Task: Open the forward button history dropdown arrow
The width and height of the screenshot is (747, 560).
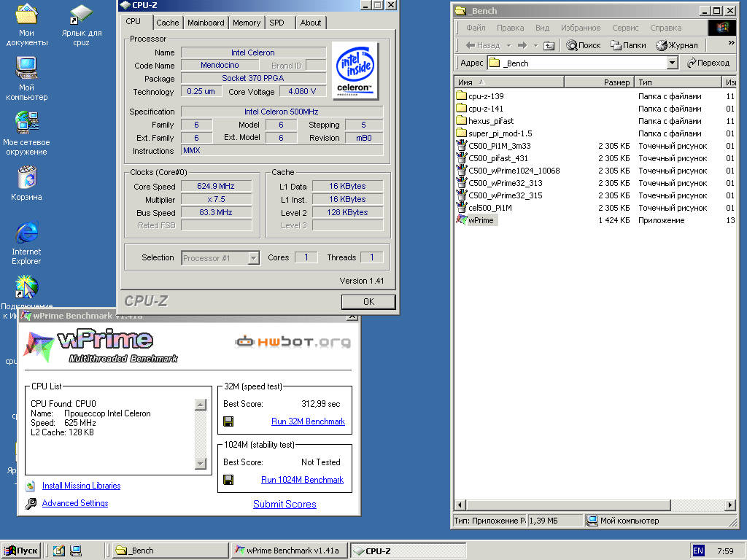Action: pyautogui.click(x=535, y=46)
